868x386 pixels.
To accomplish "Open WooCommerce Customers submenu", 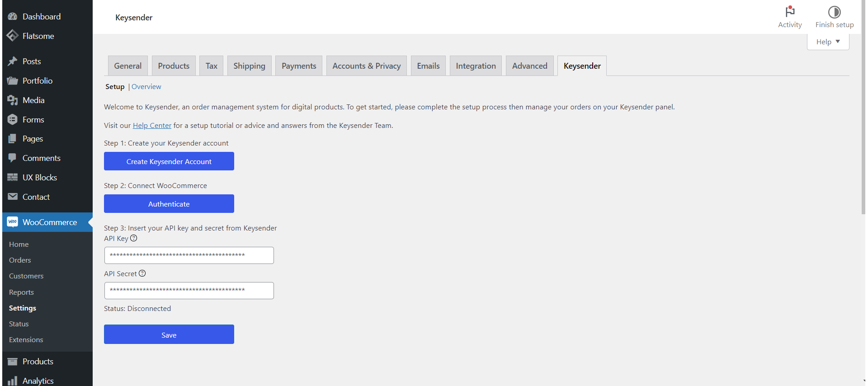I will (26, 276).
